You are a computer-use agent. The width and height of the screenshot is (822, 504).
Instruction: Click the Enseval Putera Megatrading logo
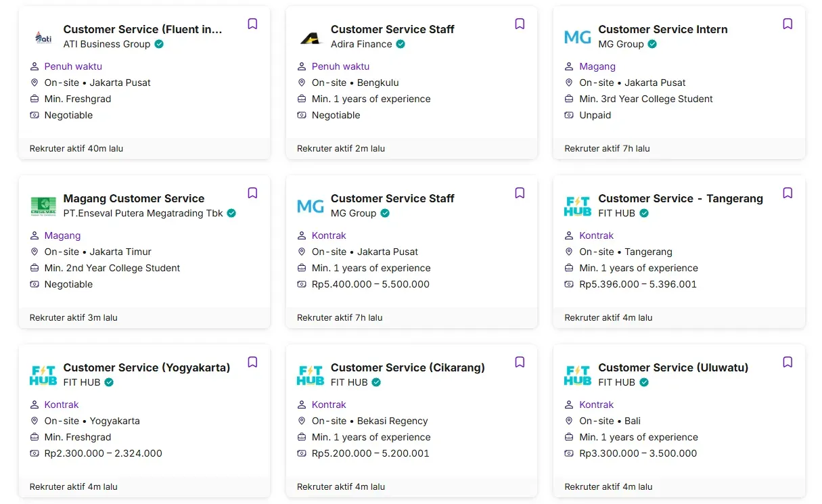click(43, 206)
